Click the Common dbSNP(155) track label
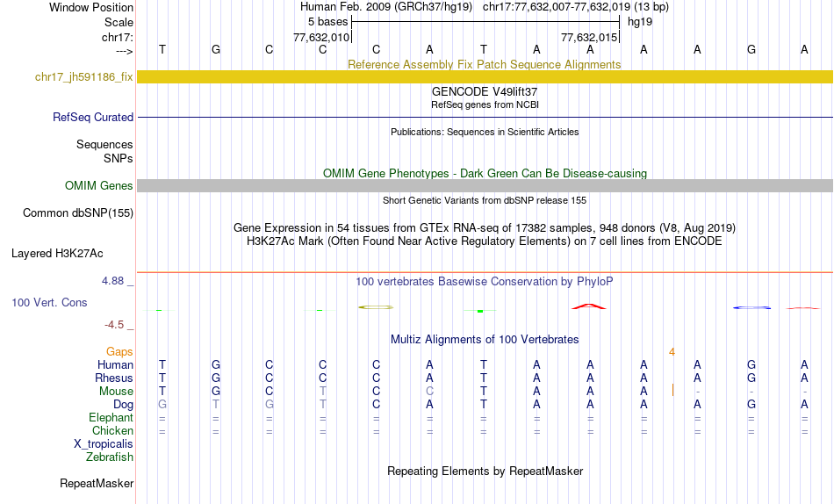Screen dimensions: 834x504 tap(77, 212)
